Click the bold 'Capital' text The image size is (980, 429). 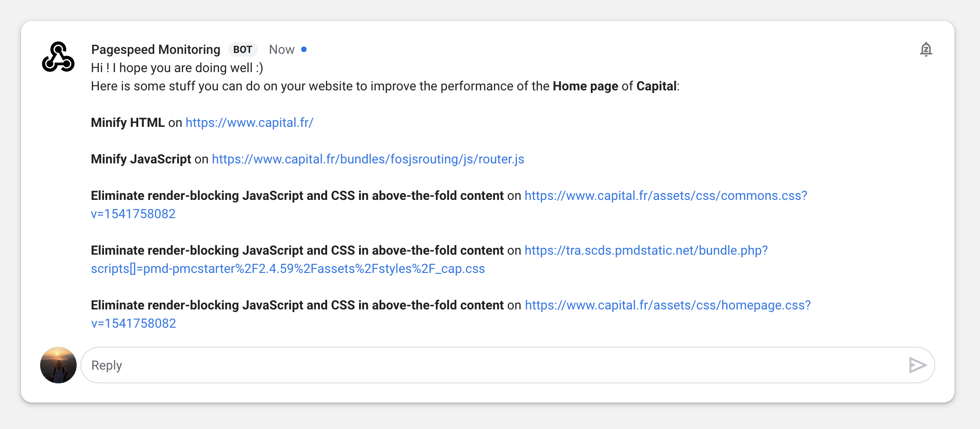(656, 86)
